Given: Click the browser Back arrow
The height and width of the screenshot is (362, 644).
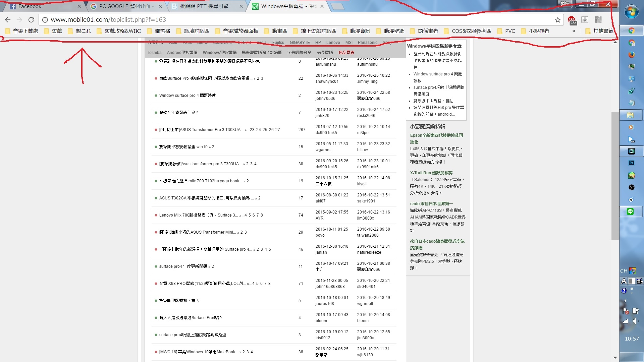Looking at the screenshot, I should click(8, 20).
